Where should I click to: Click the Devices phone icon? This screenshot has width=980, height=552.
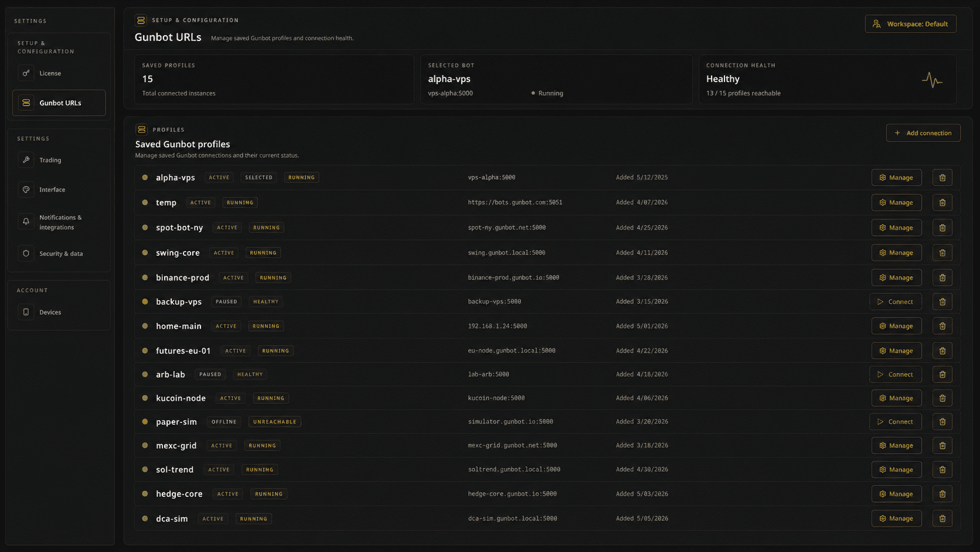click(x=26, y=312)
